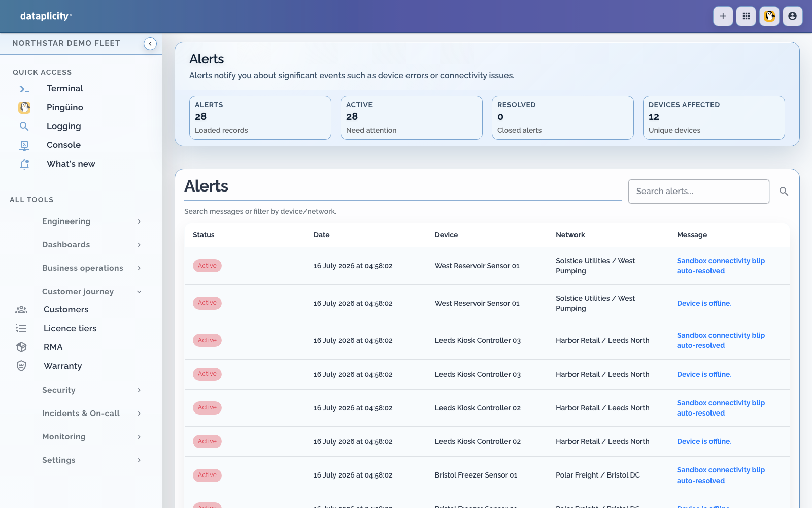Screen dimensions: 812x508
Task: Open the apps grid menu icon
Action: (746, 16)
